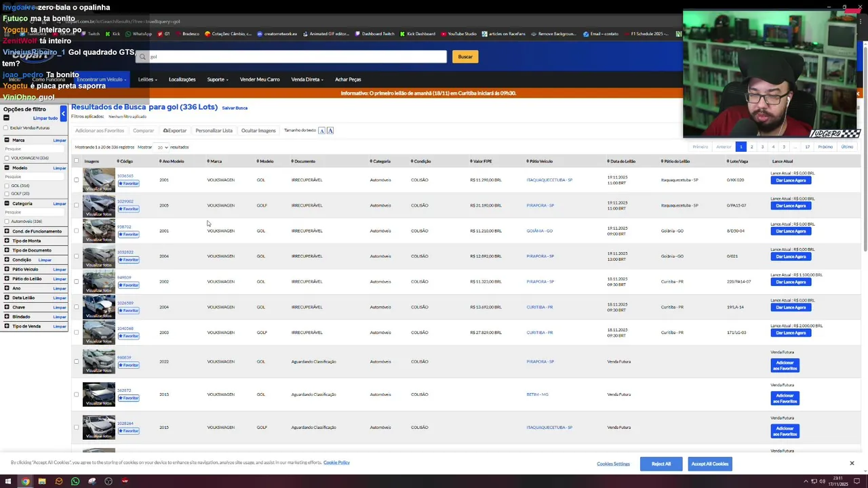Screen dimensions: 868x488
Task: Select checkbox for 2005 Golf lot 1029002
Action: pos(76,205)
